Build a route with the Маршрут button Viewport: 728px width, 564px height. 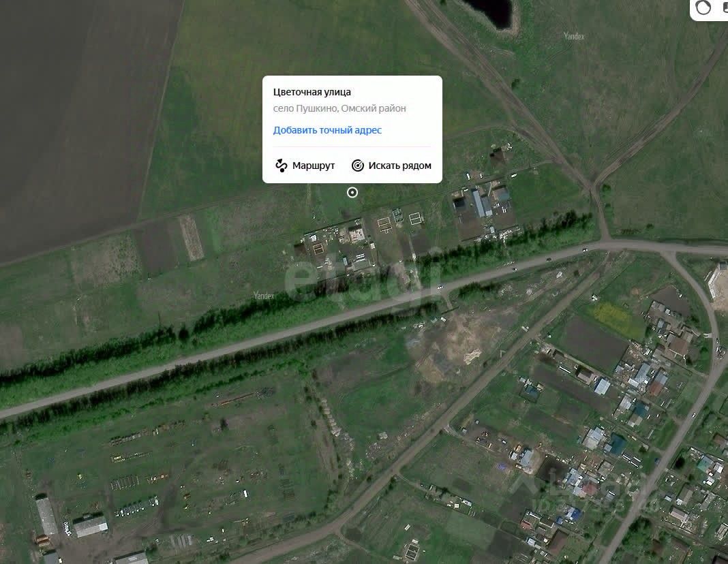point(305,166)
